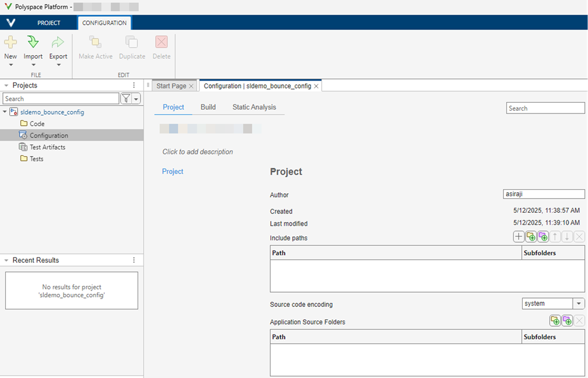Click to add description text

point(198,152)
